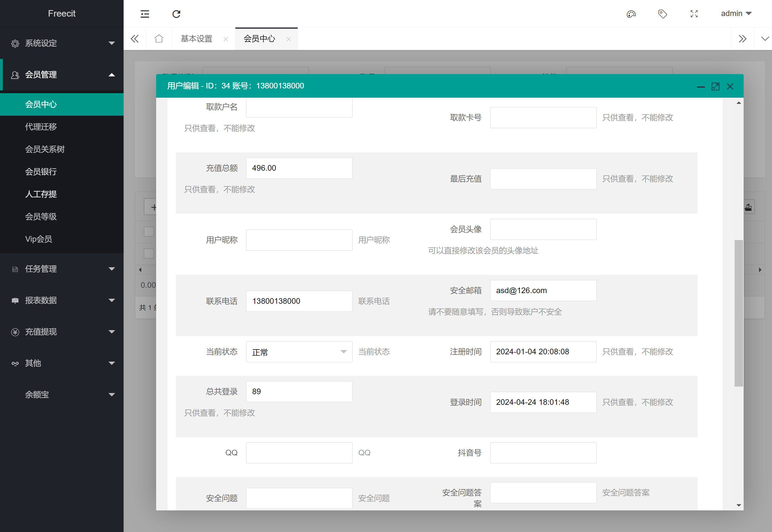Click the Freecit logo title
The image size is (772, 532).
click(62, 13)
